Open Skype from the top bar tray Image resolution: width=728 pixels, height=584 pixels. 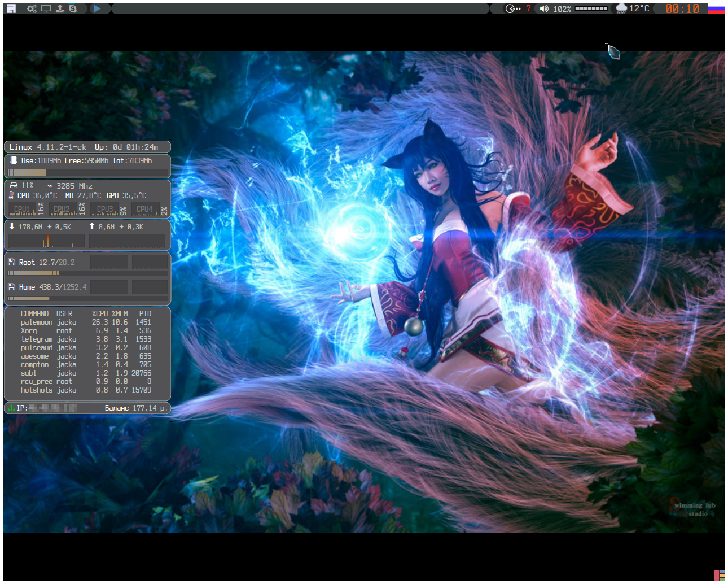[73, 8]
